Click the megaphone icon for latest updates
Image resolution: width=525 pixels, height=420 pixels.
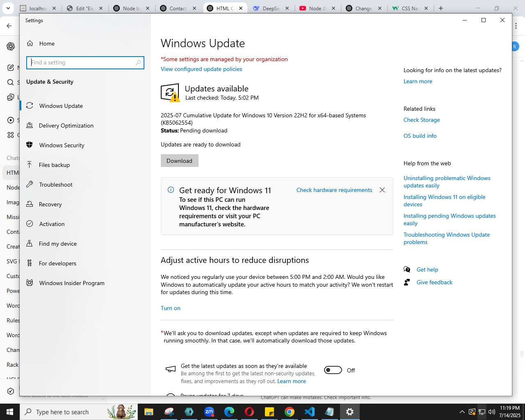pos(170,369)
